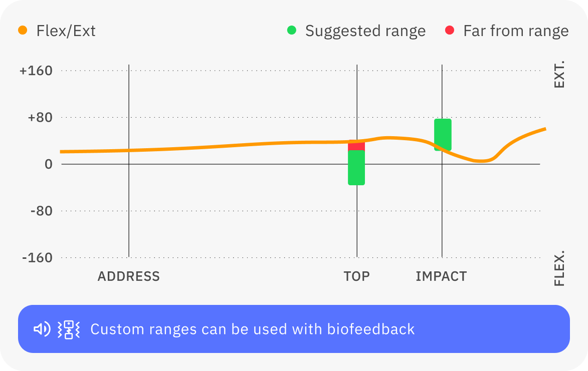The width and height of the screenshot is (588, 371).
Task: Click the +160 axis label
Action: (x=36, y=71)
